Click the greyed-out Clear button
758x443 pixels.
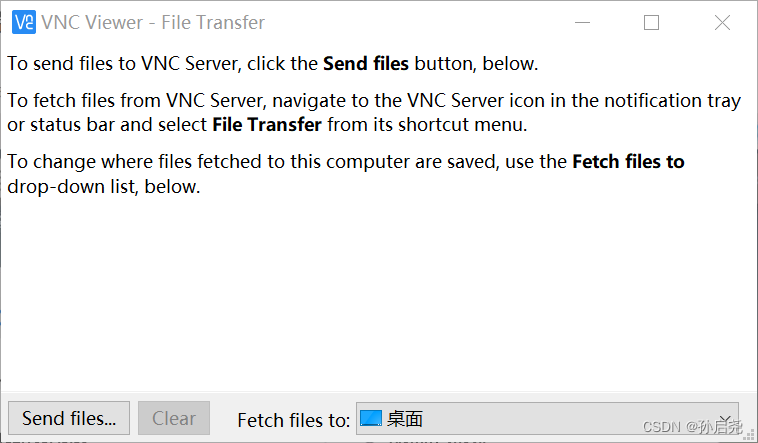[x=174, y=419]
